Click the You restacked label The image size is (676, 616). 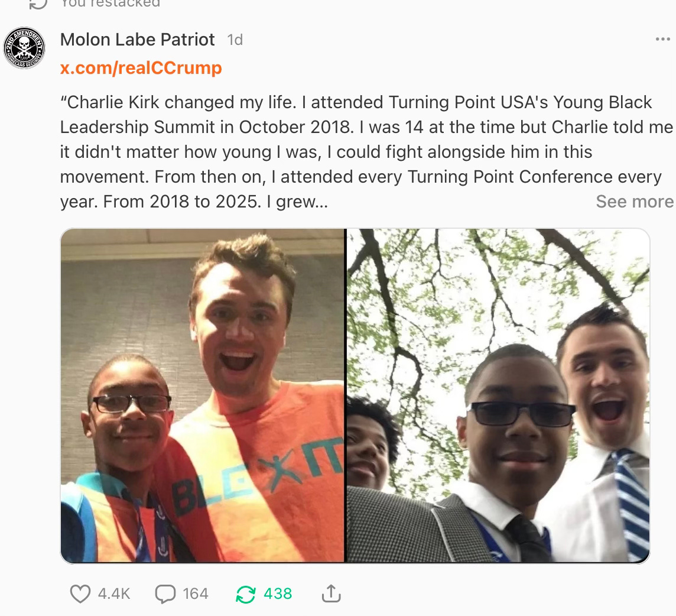[110, 4]
